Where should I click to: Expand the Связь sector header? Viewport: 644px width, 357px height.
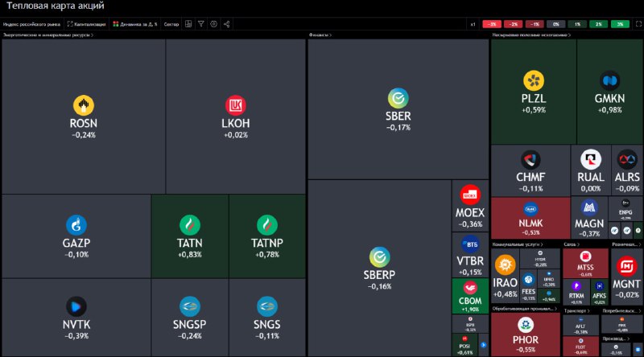(572, 244)
